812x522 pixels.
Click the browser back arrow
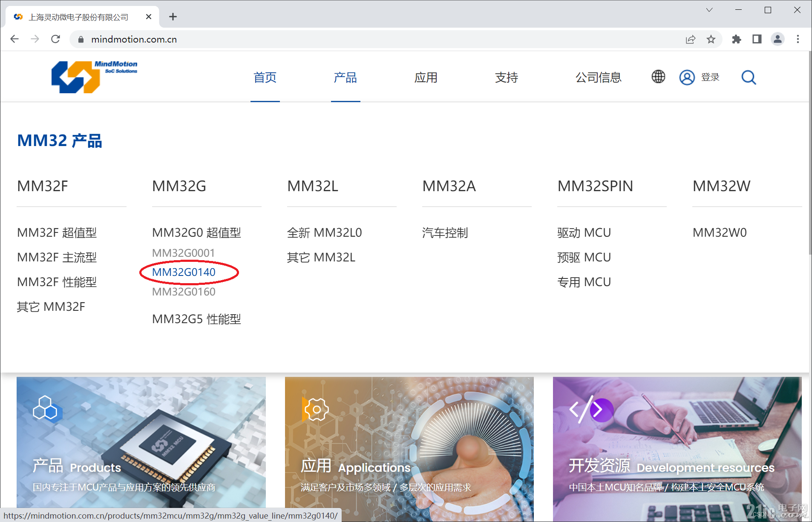(14, 39)
